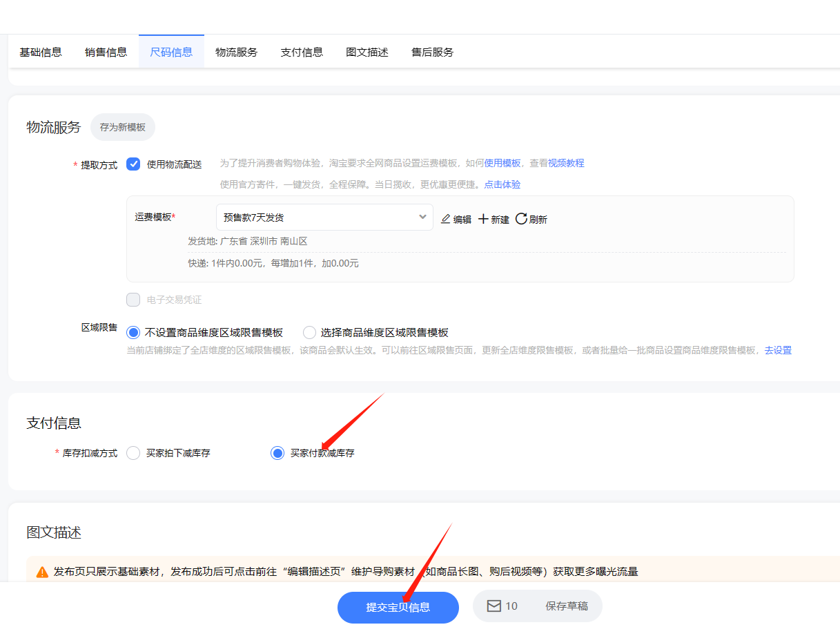Select 买家付款减库存 radio option

pos(277,453)
